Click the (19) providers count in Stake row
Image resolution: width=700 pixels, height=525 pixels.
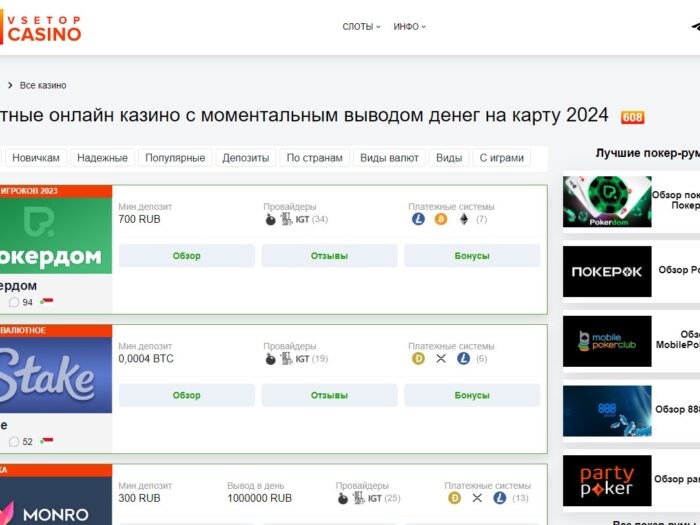pos(320,359)
